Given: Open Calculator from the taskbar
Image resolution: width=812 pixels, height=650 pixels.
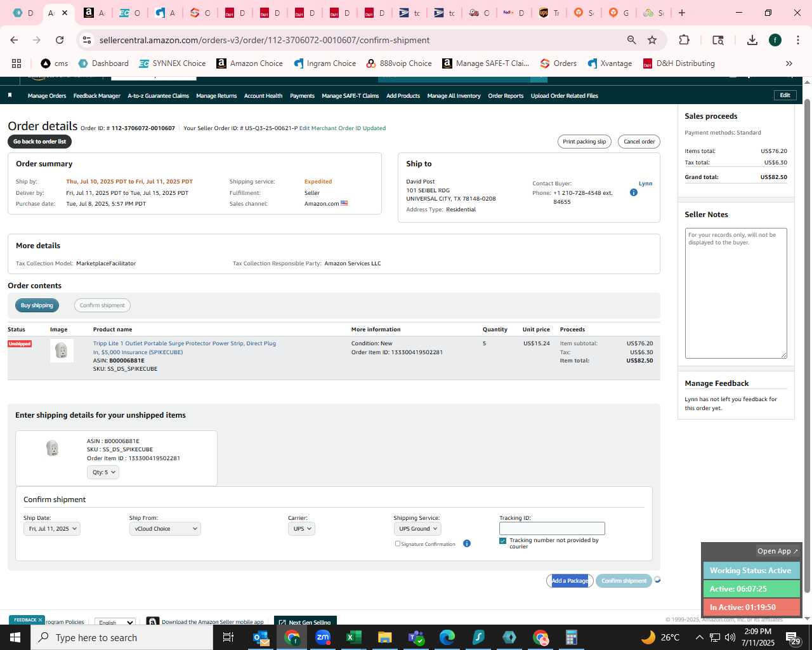Looking at the screenshot, I should click(x=571, y=637).
